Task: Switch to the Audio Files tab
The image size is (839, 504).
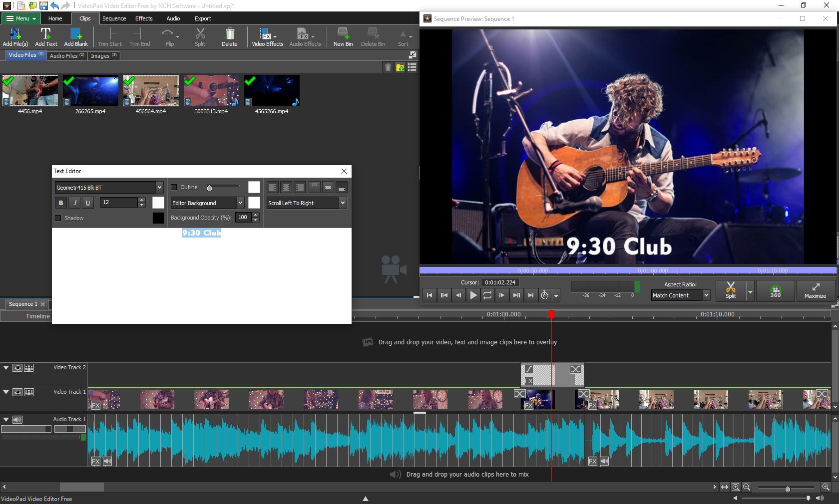Action: point(66,56)
